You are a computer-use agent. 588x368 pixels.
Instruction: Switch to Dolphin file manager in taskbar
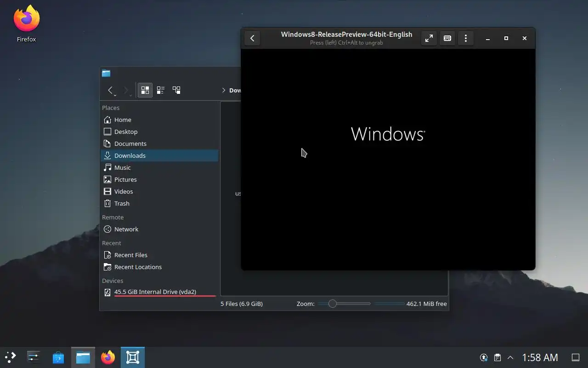tap(83, 357)
